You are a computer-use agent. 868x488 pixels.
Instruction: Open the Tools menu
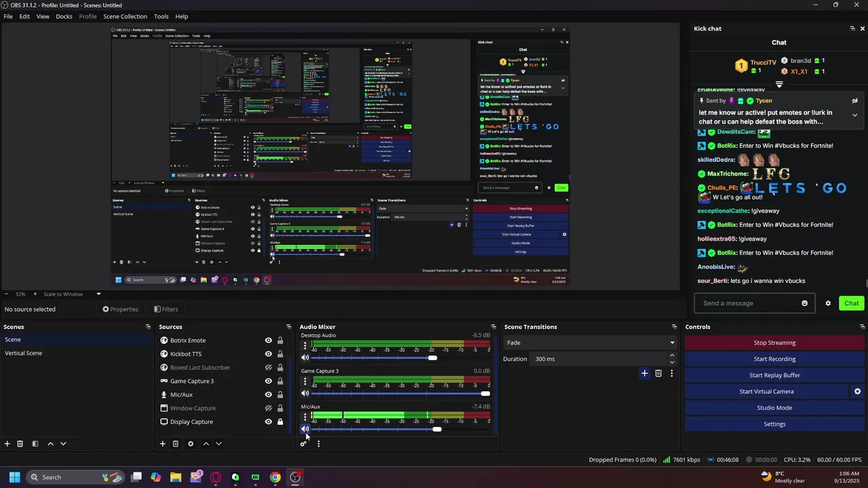point(161,16)
